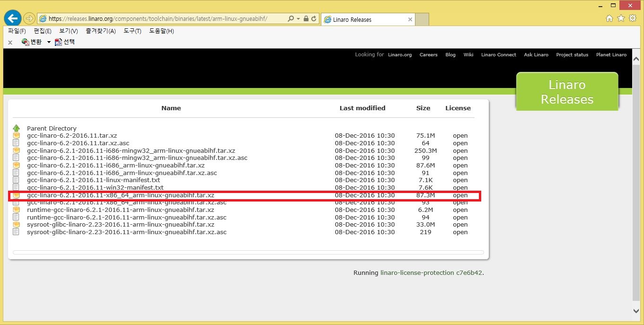Expand the 변환 dropdown arrow
The image size is (644, 325).
[49, 42]
